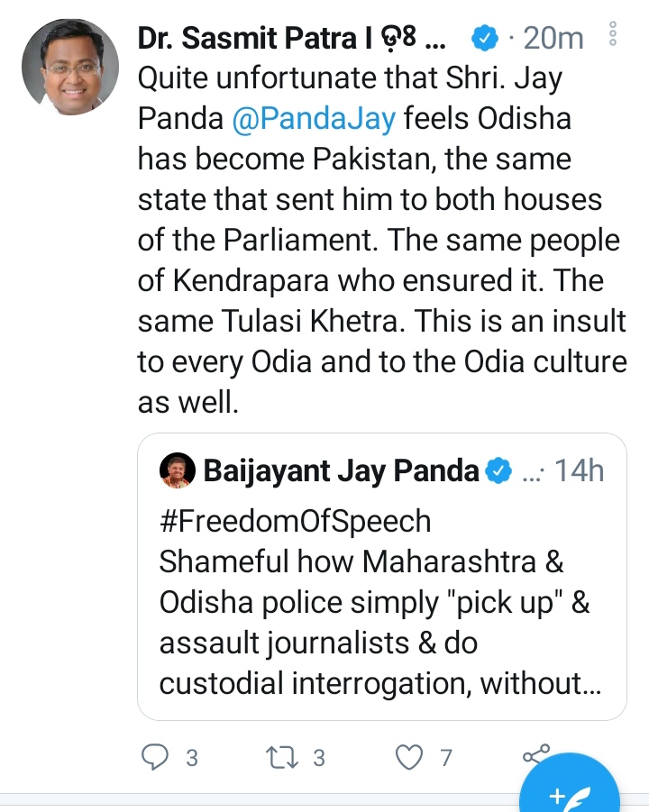Viewport: 649px width, 812px height.
Task: Open Baijayant Jay Panda's small avatar
Action: point(174,470)
